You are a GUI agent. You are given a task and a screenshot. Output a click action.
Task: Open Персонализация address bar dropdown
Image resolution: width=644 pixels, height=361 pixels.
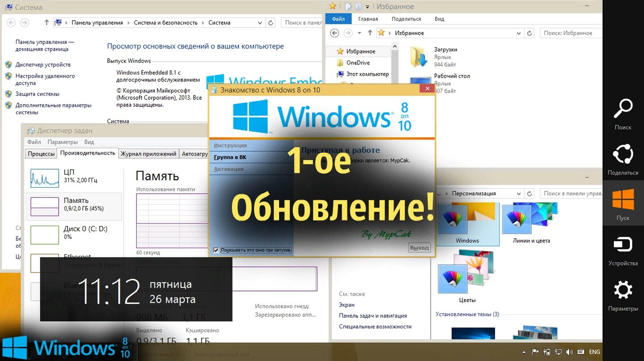coord(519,193)
